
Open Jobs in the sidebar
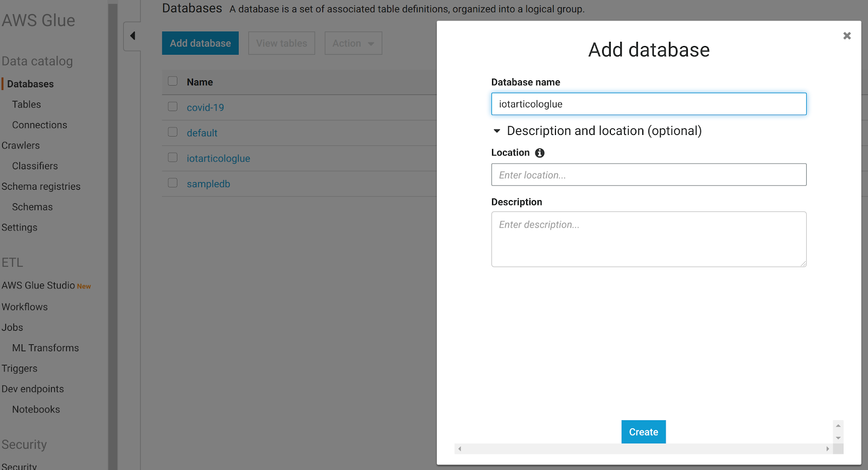click(12, 328)
